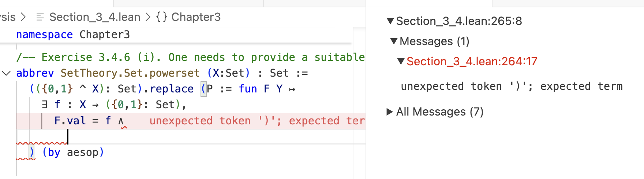The image size is (644, 179).
Task: Click the ∧ symbol with red squiggle
Action: click(x=121, y=121)
